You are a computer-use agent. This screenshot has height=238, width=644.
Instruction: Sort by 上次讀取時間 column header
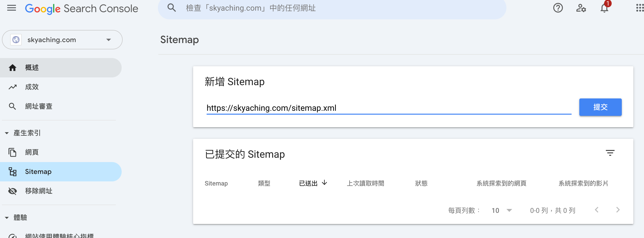pyautogui.click(x=365, y=183)
